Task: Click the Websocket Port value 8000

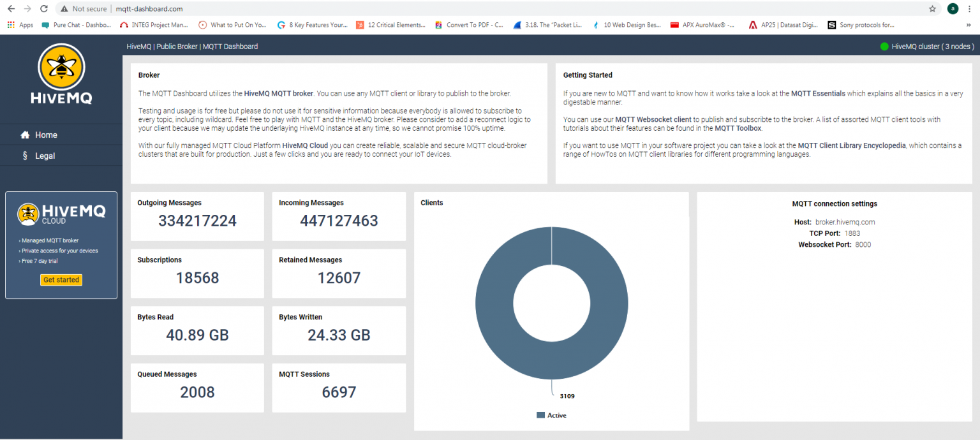Action: click(x=863, y=245)
